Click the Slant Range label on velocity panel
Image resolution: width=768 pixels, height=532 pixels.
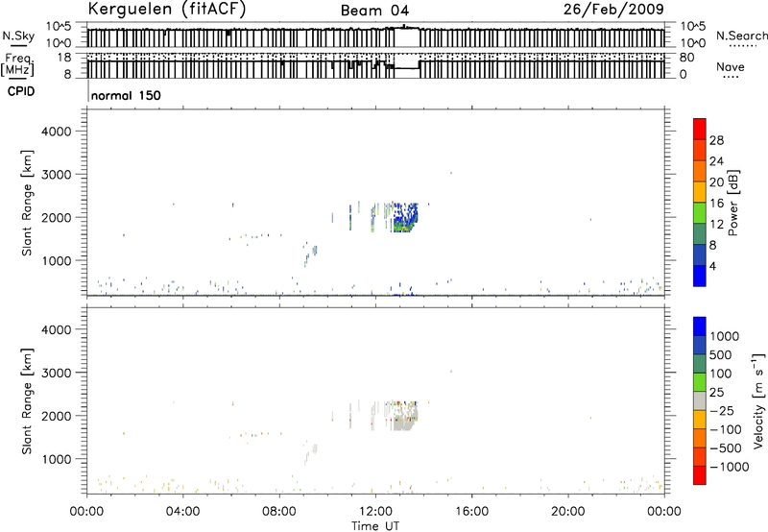pyautogui.click(x=27, y=401)
